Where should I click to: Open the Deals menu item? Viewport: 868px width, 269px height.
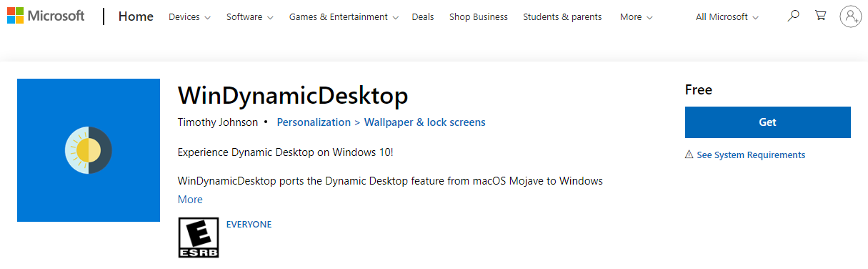point(423,17)
